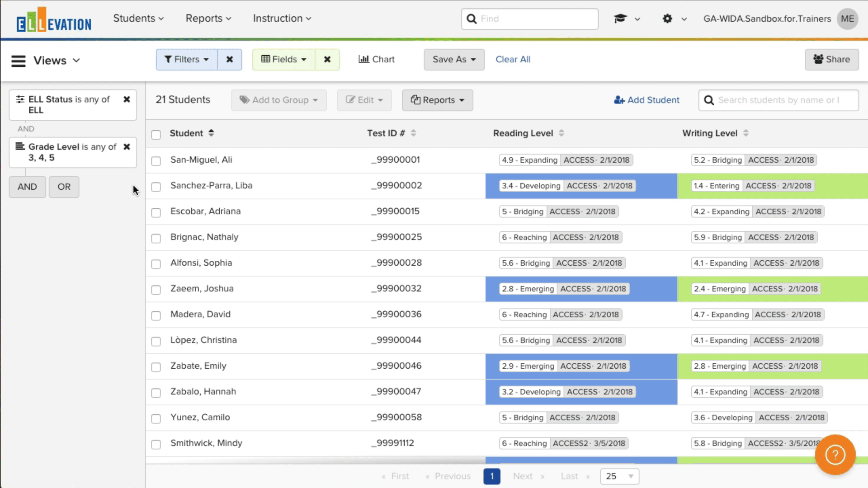Click the Ellevation logo
The height and width of the screenshot is (488, 868).
[54, 19]
